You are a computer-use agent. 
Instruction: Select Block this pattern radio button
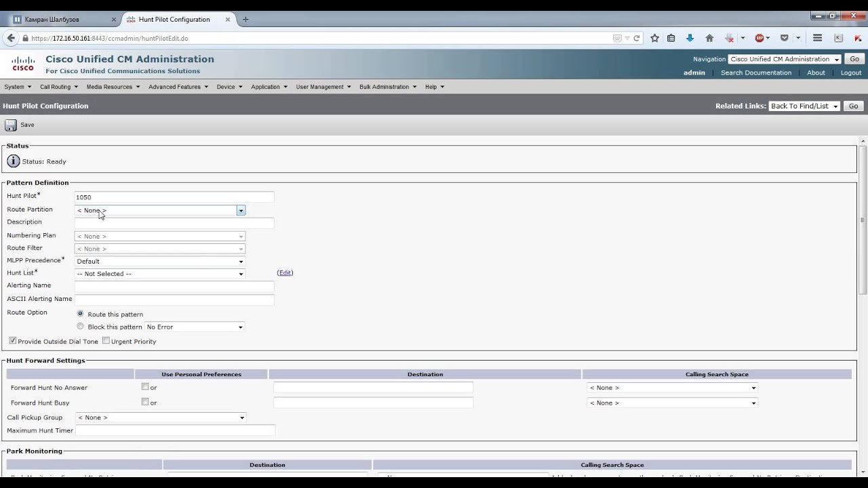tap(80, 327)
